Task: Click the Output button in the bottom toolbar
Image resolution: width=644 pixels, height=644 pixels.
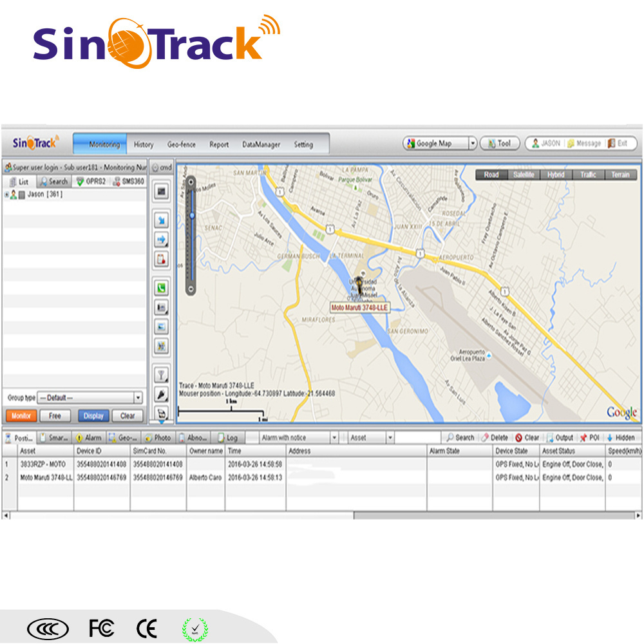Action: pos(560,438)
